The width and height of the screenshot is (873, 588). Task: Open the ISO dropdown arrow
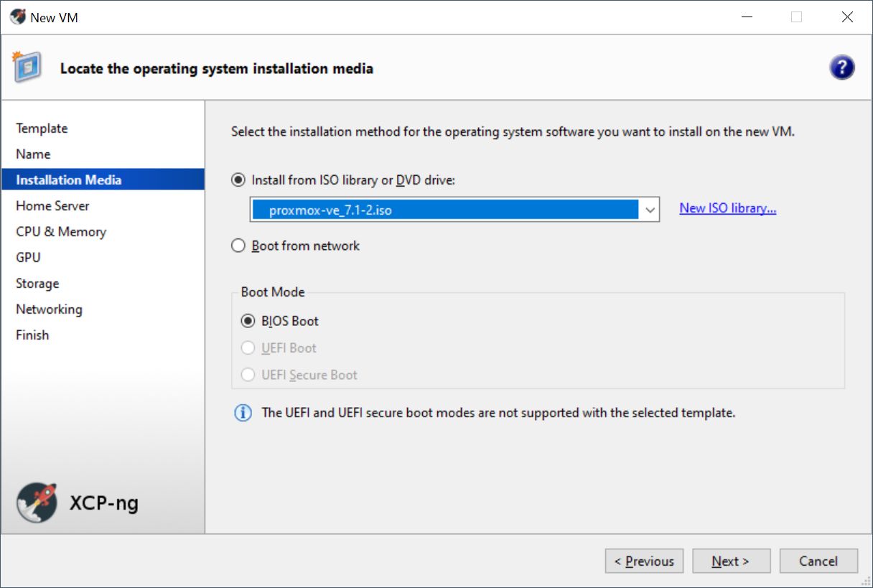coord(650,210)
